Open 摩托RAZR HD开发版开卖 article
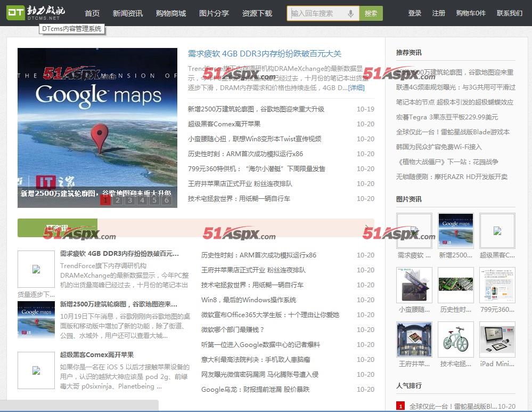 [x=452, y=177]
